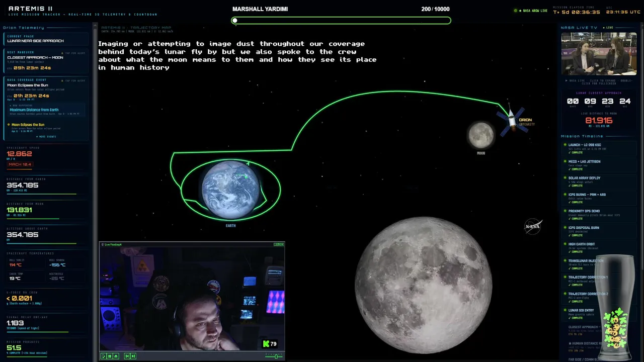
Task: Click previous track button in Live Feed player
Action: [x=127, y=356]
